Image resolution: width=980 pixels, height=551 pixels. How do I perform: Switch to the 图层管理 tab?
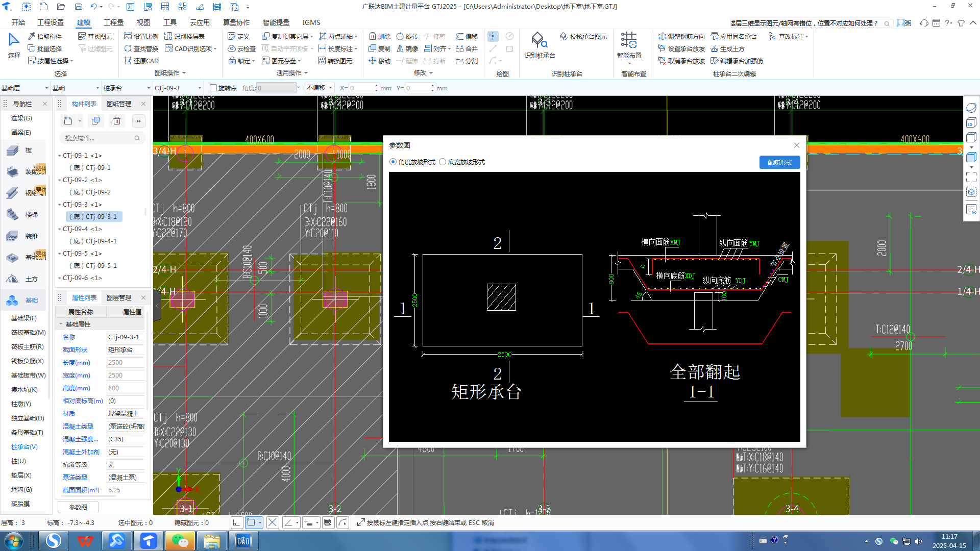click(x=119, y=297)
